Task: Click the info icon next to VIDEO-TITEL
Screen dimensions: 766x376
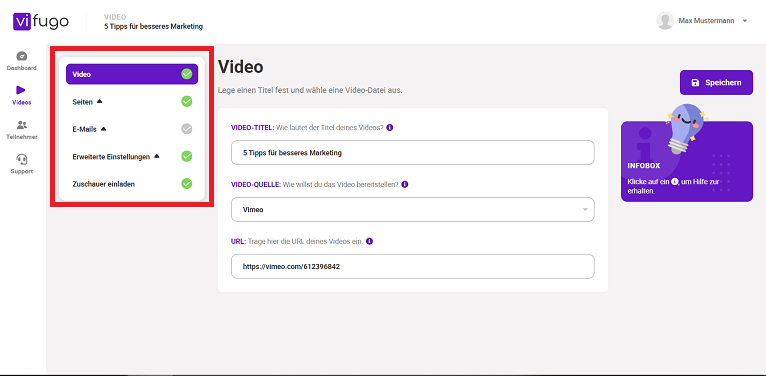Action: point(389,127)
